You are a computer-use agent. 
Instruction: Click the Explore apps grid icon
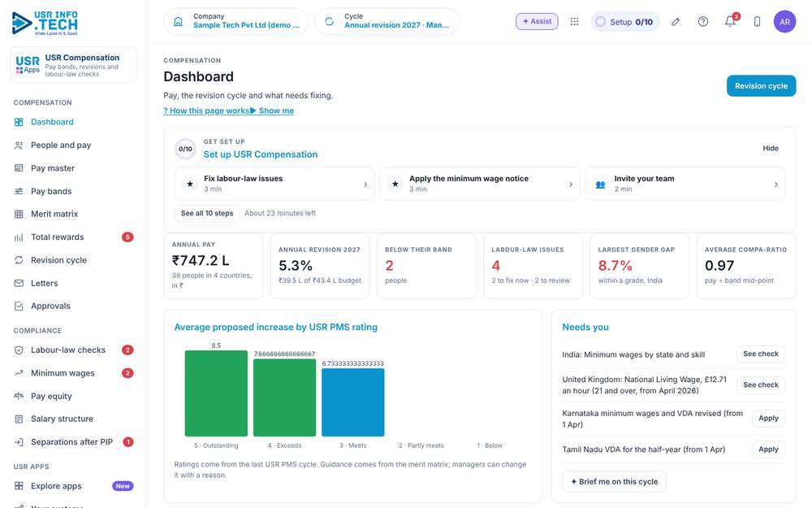click(19, 486)
